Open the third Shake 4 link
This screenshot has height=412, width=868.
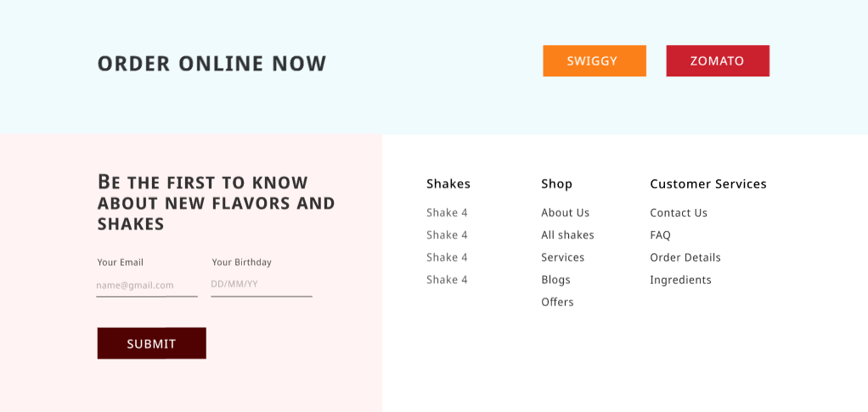pos(447,257)
